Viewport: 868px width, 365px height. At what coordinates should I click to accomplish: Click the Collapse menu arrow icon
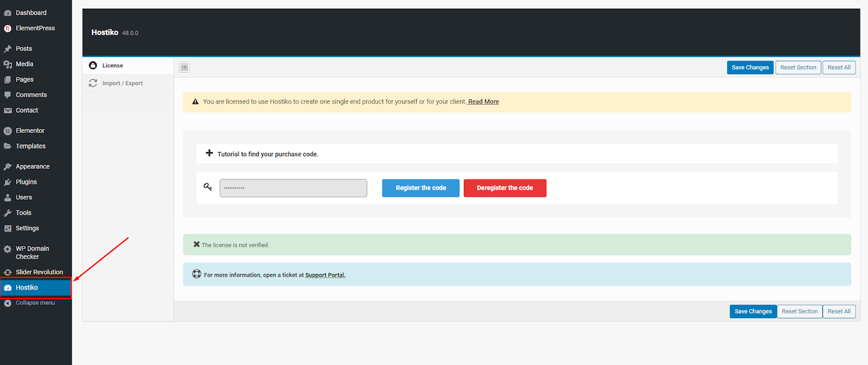coord(8,303)
